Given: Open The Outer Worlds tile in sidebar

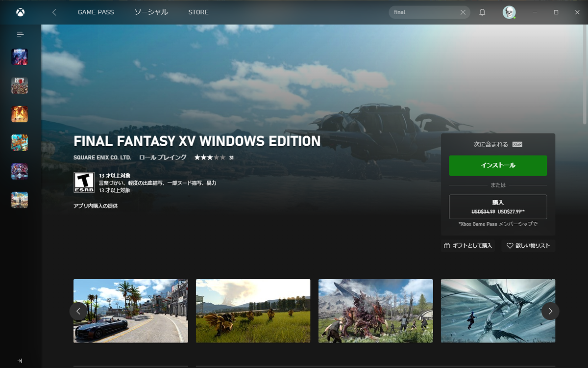Looking at the screenshot, I should point(20,200).
